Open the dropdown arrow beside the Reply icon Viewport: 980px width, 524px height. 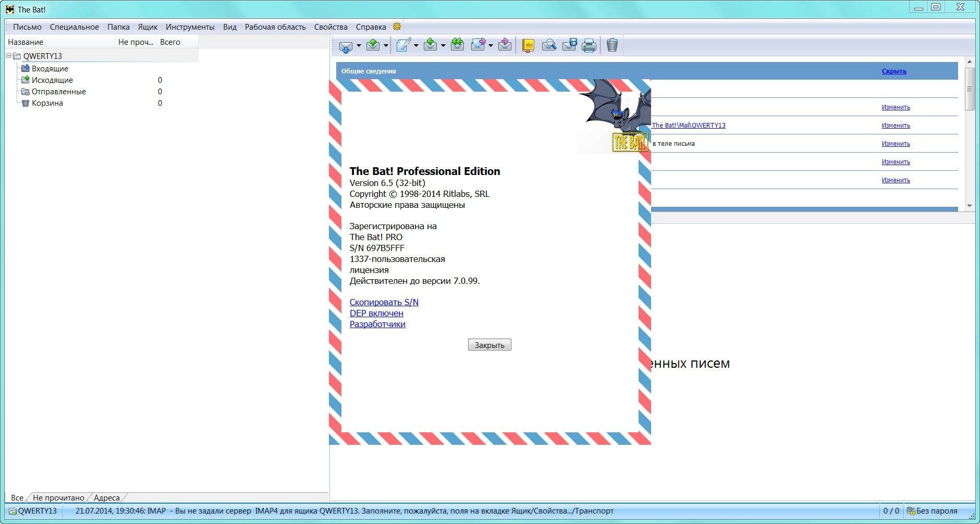[x=443, y=46]
